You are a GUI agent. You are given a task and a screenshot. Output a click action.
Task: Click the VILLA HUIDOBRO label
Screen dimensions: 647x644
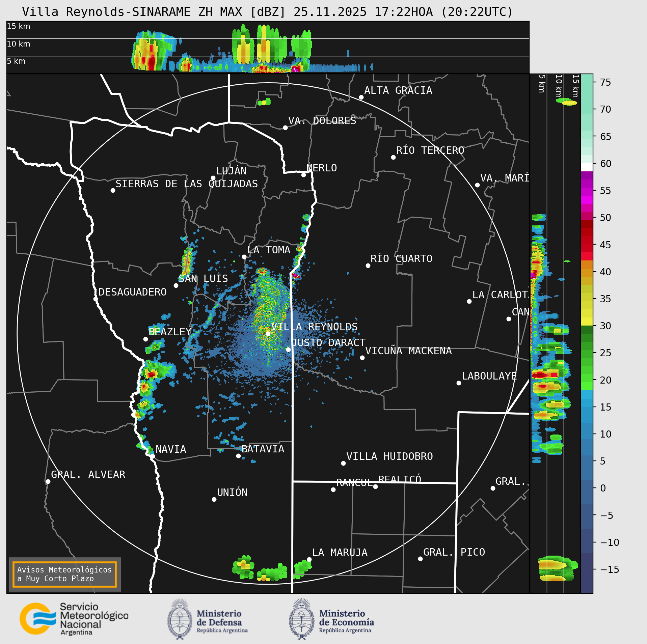389,456
